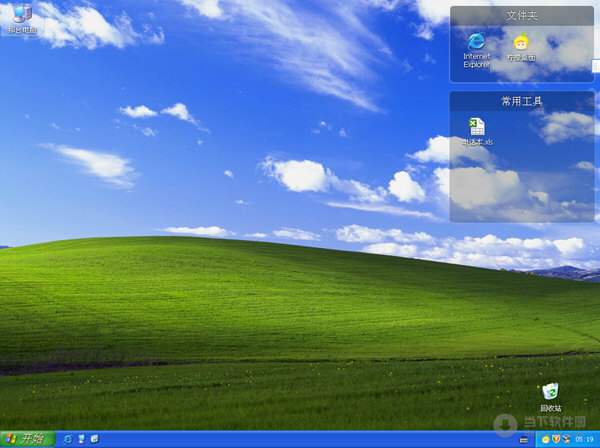Open Internet Explorer in 文件夹 panel
The width and height of the screenshot is (600, 448).
[x=476, y=51]
